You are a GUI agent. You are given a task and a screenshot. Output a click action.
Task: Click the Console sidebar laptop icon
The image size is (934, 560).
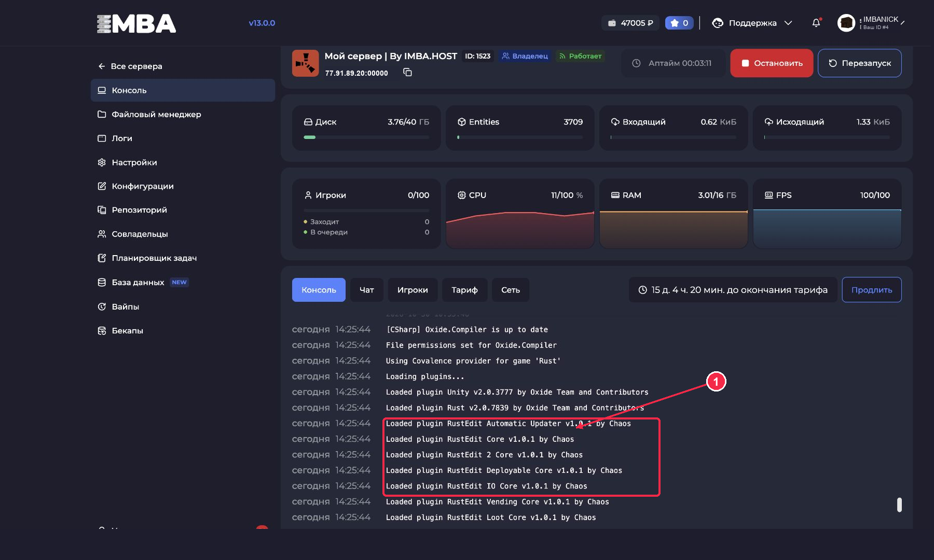(x=102, y=90)
